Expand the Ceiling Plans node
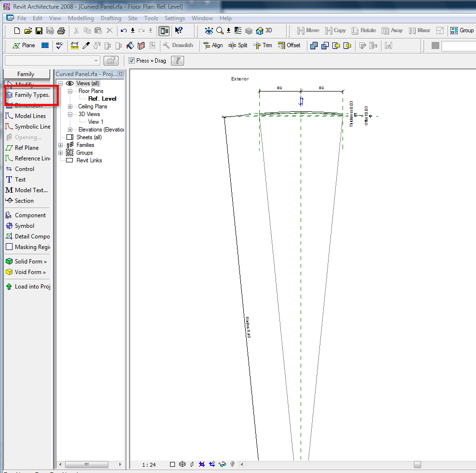Image resolution: width=476 pixels, height=473 pixels. 70,106
